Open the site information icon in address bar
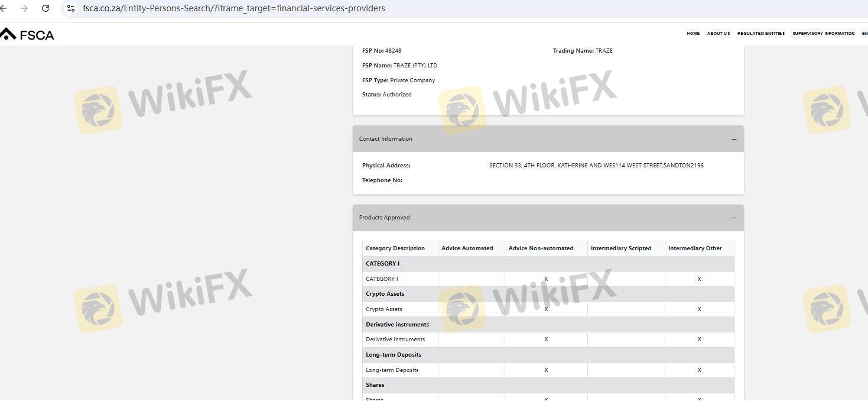 (x=71, y=8)
